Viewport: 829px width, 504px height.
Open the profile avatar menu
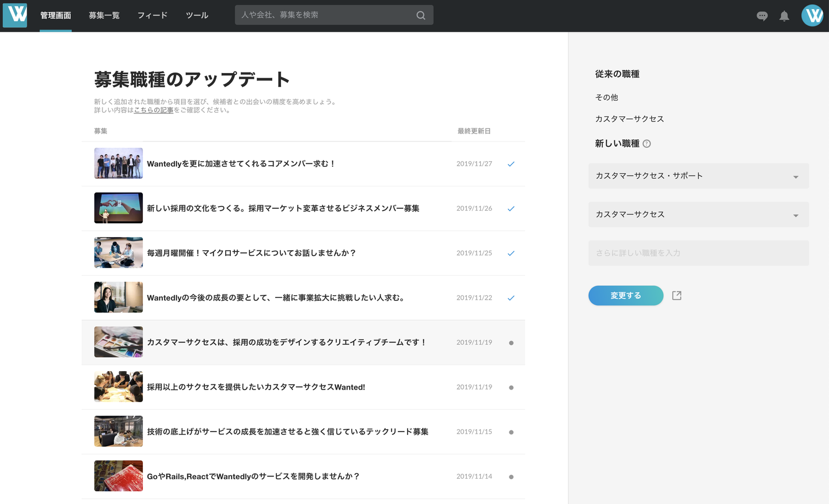click(x=812, y=16)
